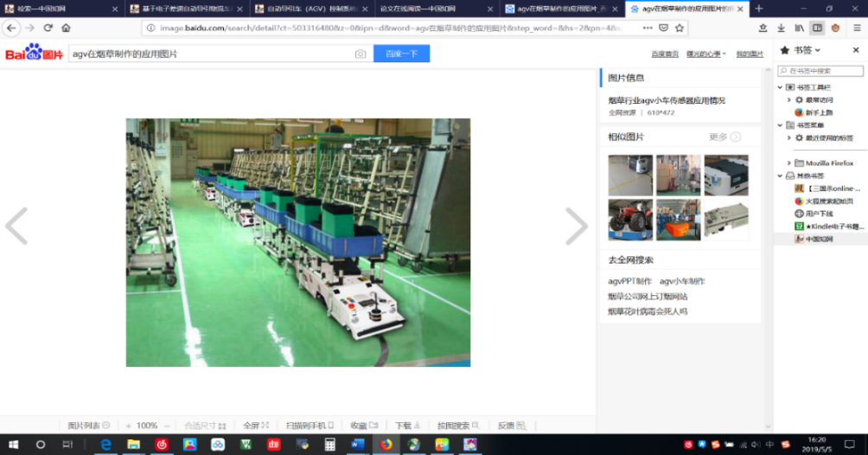868x455 pixels.
Task: Open the red tractor similar-image thumbnail
Action: [630, 220]
